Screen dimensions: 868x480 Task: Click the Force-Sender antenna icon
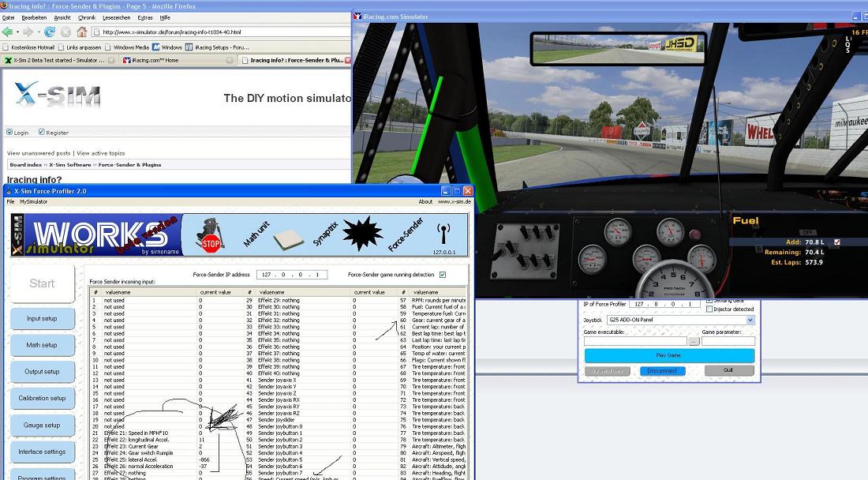443,233
